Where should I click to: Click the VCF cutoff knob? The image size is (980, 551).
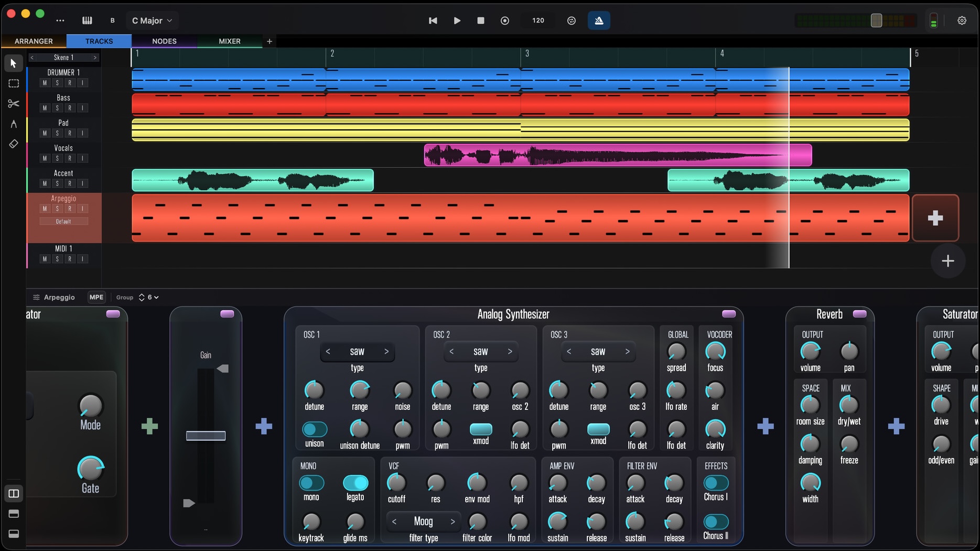pyautogui.click(x=396, y=483)
